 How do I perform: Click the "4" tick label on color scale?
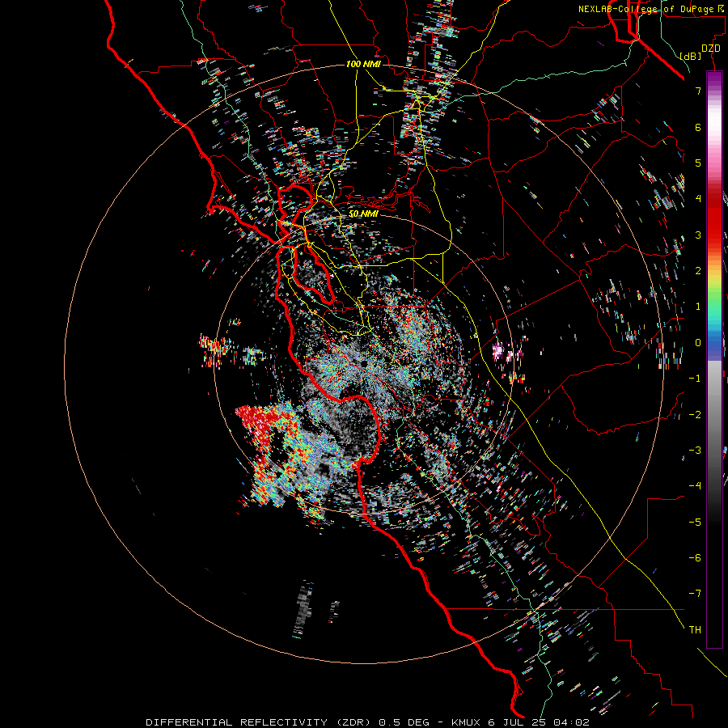click(698, 199)
